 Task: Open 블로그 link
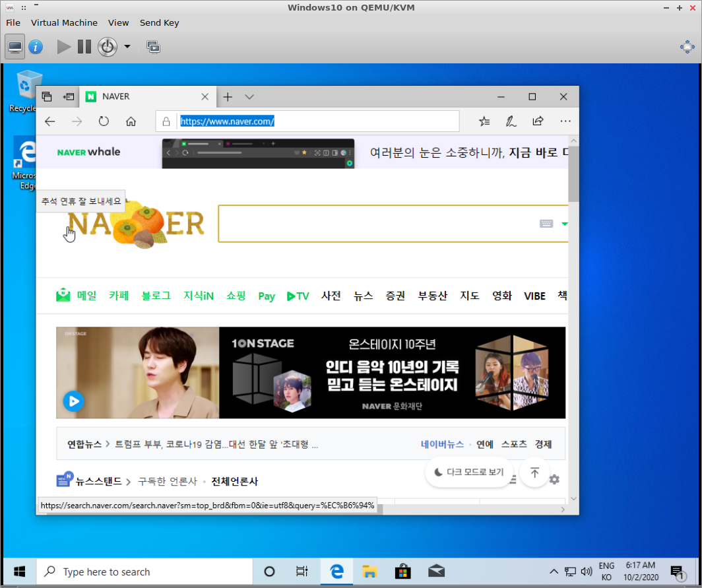[156, 296]
